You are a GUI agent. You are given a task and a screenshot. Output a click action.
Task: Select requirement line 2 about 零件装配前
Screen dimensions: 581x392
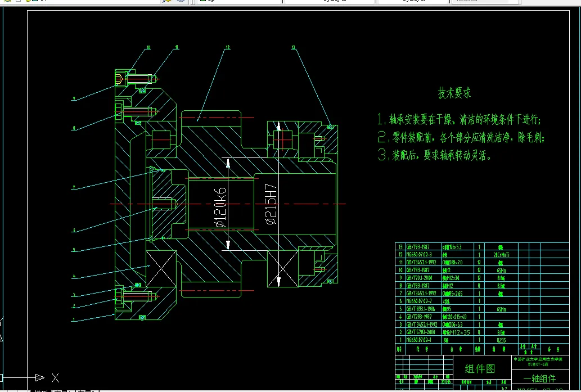461,137
